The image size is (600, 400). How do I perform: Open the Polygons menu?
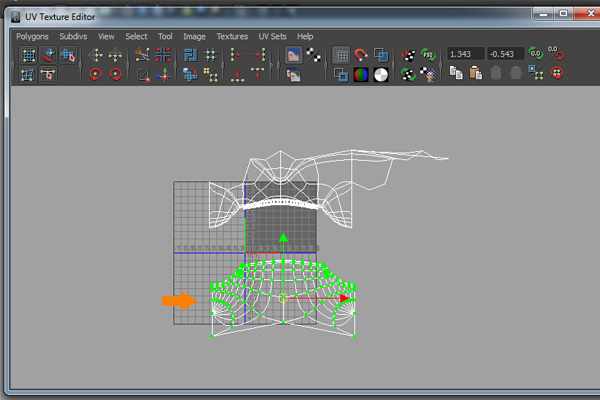point(32,36)
